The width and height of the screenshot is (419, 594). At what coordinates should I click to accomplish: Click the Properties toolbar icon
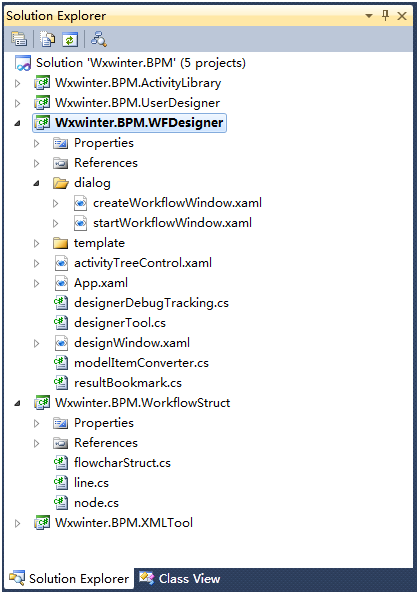19,39
